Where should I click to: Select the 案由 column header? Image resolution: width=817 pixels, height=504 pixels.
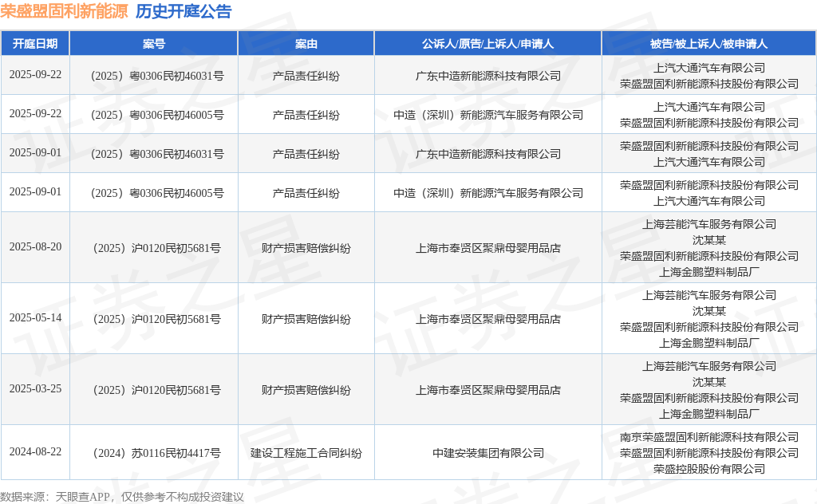(306, 44)
